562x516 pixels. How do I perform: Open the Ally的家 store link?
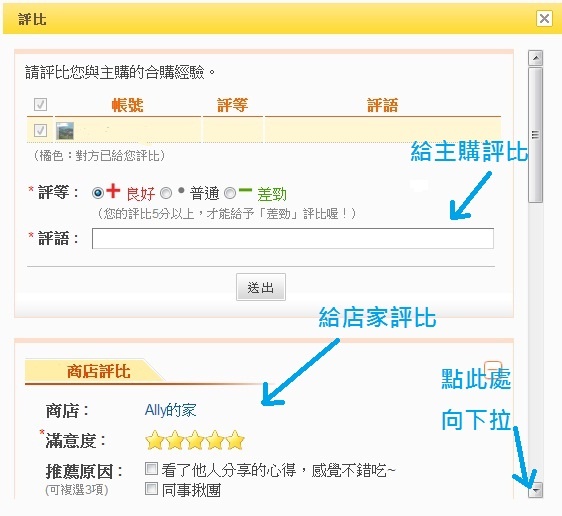point(170,410)
